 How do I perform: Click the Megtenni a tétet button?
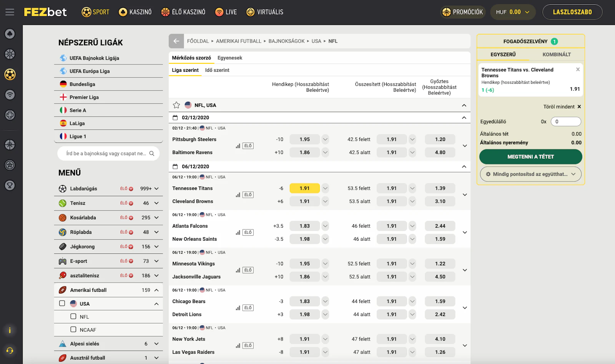(530, 157)
